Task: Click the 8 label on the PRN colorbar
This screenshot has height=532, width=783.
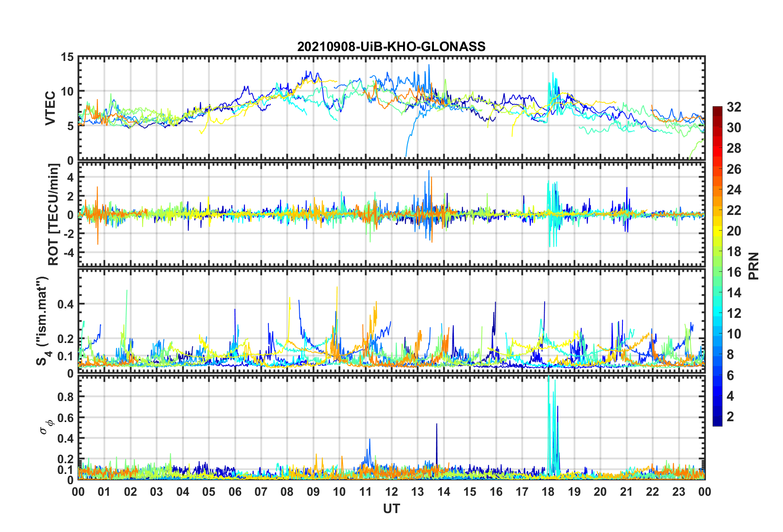Action: point(730,355)
